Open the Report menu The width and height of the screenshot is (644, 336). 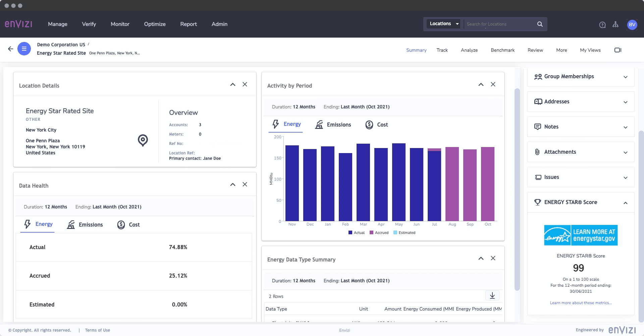[188, 24]
